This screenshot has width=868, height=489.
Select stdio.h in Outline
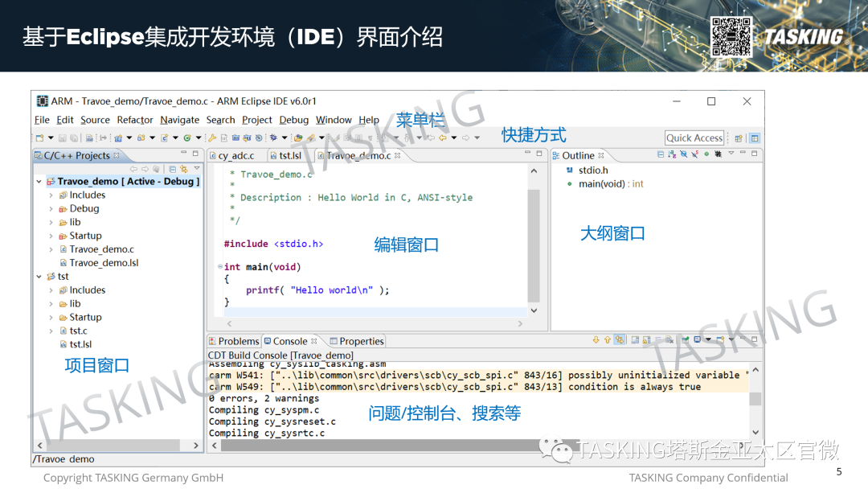tap(593, 170)
